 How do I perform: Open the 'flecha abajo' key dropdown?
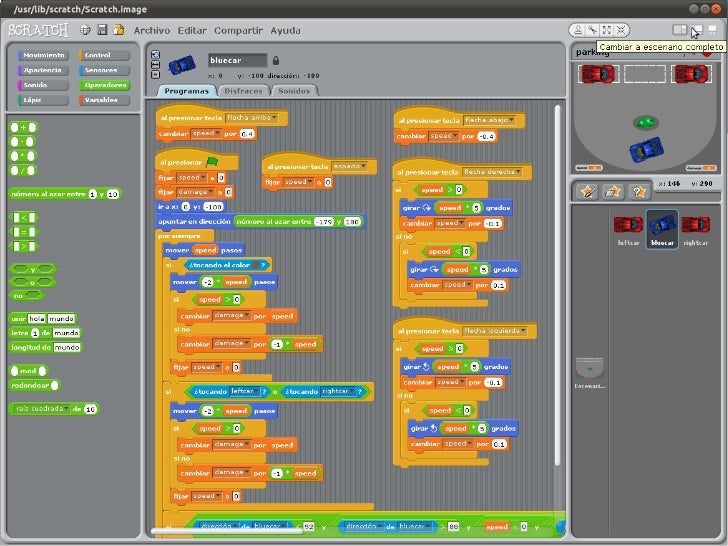(489, 120)
